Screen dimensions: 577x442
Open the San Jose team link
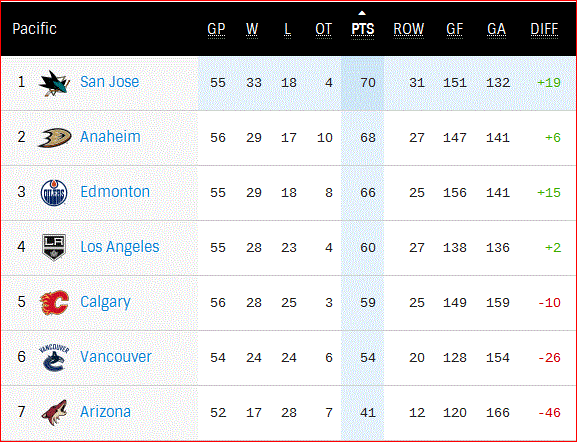(110, 82)
